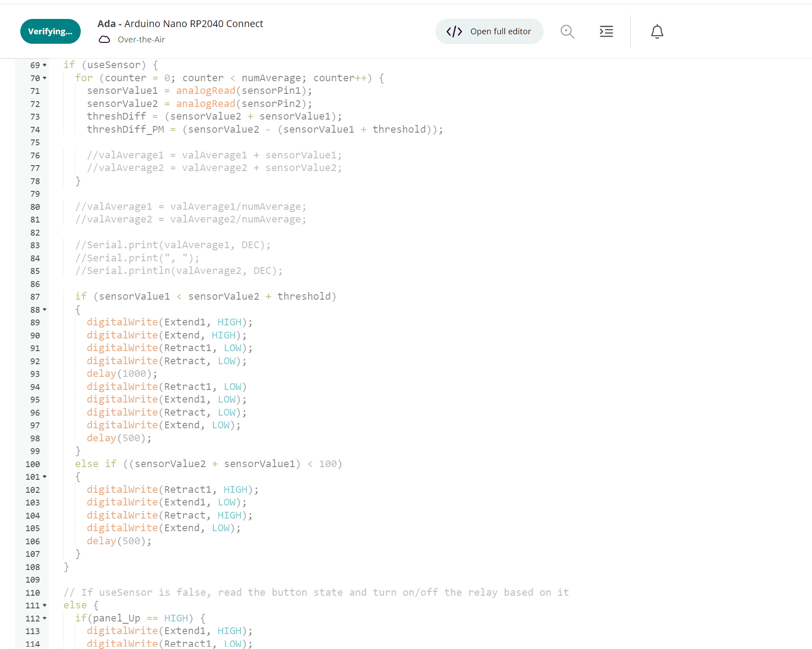This screenshot has width=812, height=649.
Task: Collapse the brace block at line 88
Action: 45,310
